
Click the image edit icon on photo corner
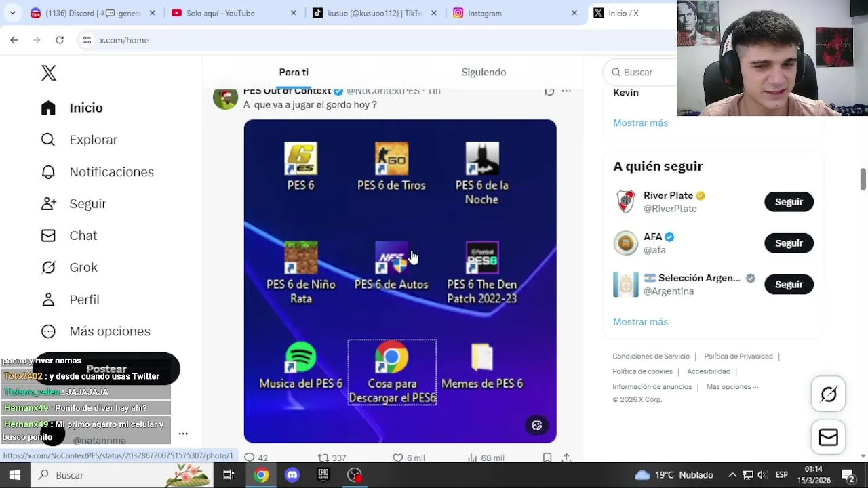(x=537, y=426)
